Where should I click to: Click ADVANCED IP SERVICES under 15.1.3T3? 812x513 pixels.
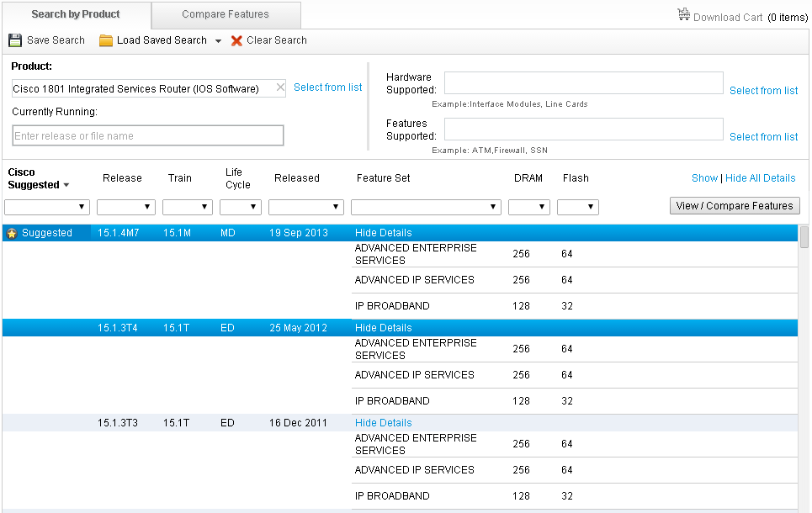tap(414, 470)
